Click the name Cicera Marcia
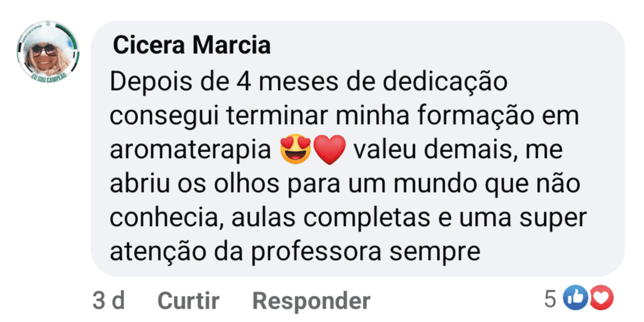 [192, 46]
